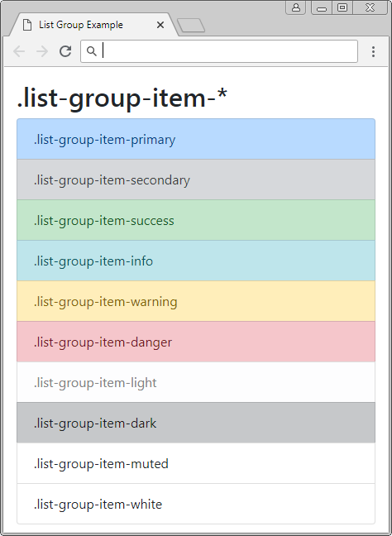The image size is (392, 536).
Task: Click the browser back arrow
Action: (19, 51)
